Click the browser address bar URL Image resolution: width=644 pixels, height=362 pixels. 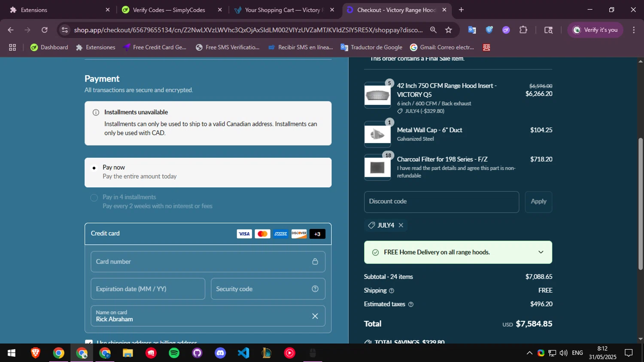coord(248,30)
